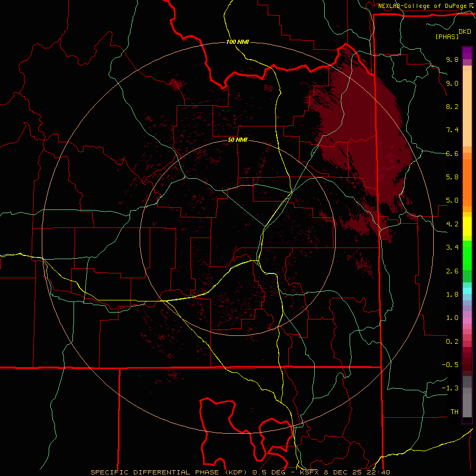Click the "DKD" legend unit label
Image resolution: width=476 pixels, height=476 pixels.
coord(464,32)
